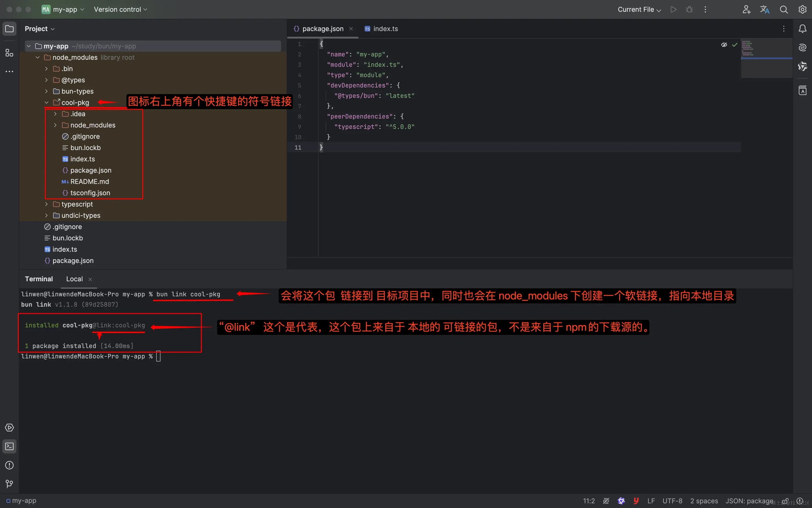
Task: Select README.md in cool-pkg
Action: pyautogui.click(x=86, y=182)
